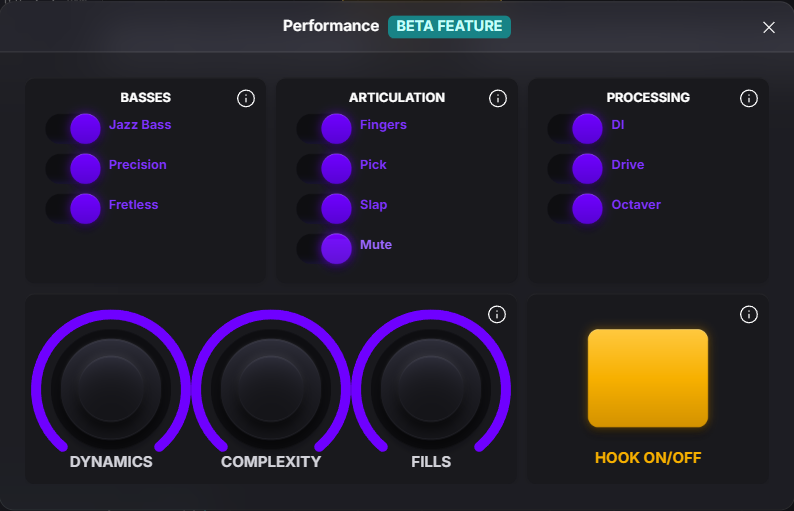Disable the Mute articulation toggle
Image resolution: width=794 pixels, height=511 pixels.
tap(325, 248)
